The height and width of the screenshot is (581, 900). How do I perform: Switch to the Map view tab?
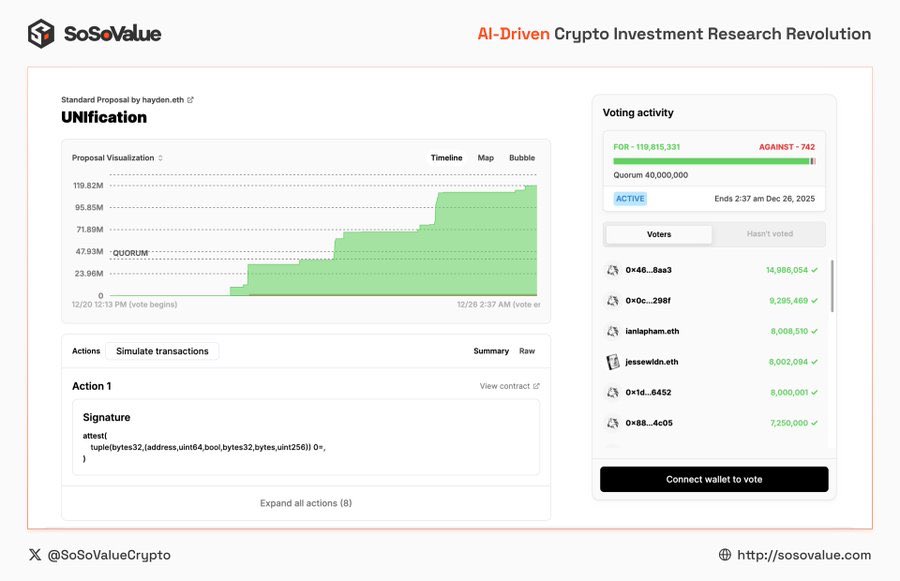point(486,158)
